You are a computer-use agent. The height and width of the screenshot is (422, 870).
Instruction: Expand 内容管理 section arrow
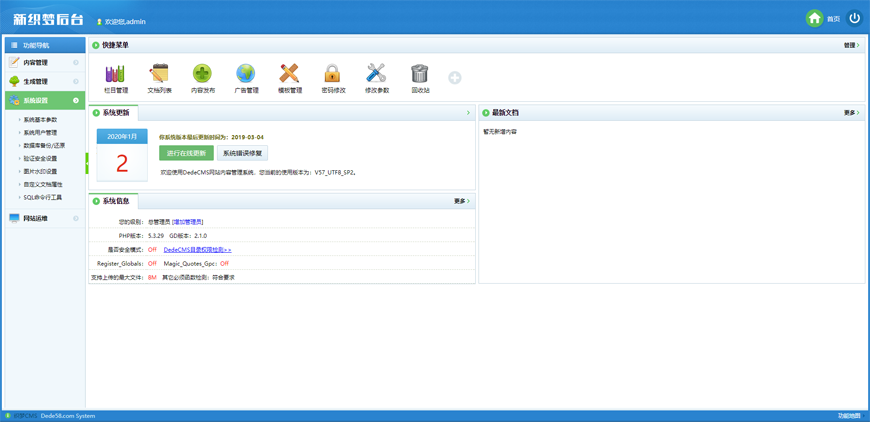76,63
